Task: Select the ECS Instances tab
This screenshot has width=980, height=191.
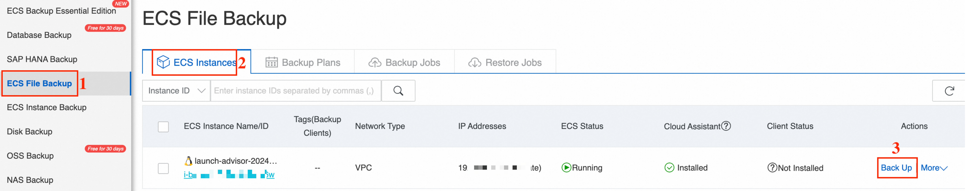Action: pos(197,62)
